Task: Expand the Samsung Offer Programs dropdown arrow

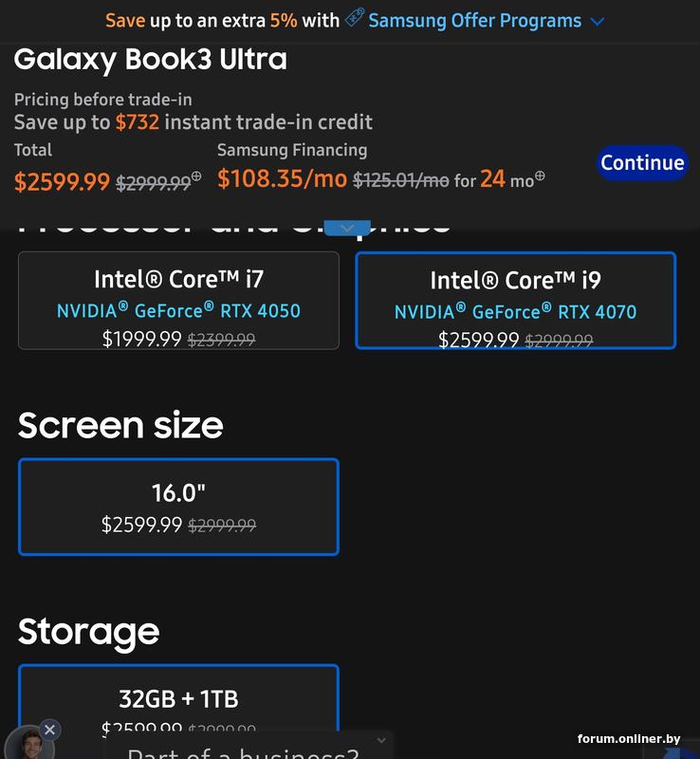Action: pos(597,22)
